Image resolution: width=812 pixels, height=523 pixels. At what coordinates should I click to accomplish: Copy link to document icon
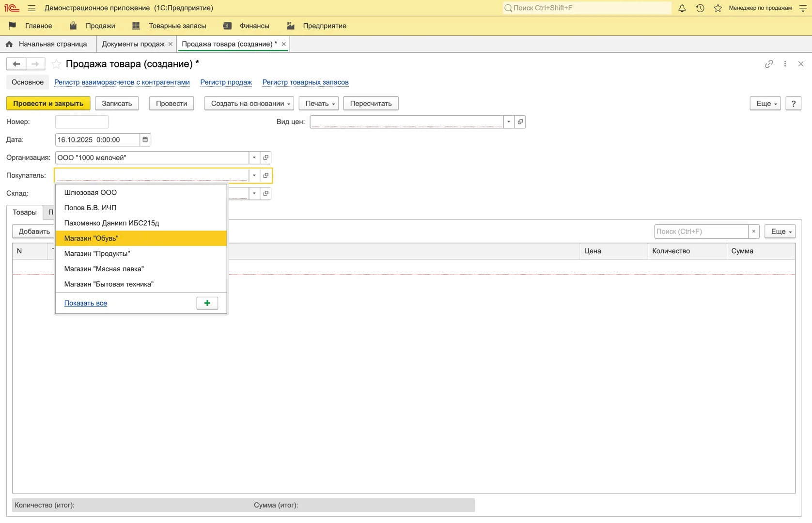769,64
